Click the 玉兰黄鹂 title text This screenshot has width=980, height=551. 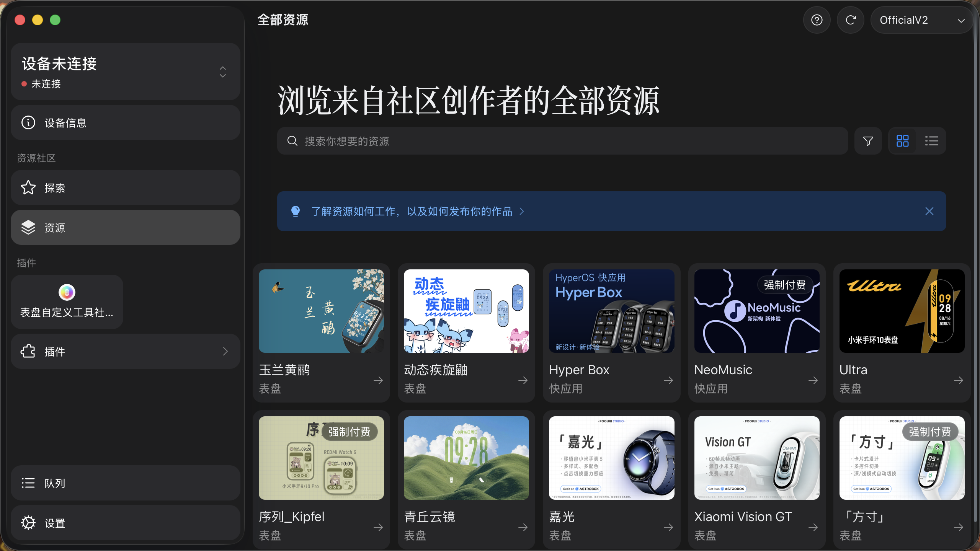pyautogui.click(x=284, y=370)
